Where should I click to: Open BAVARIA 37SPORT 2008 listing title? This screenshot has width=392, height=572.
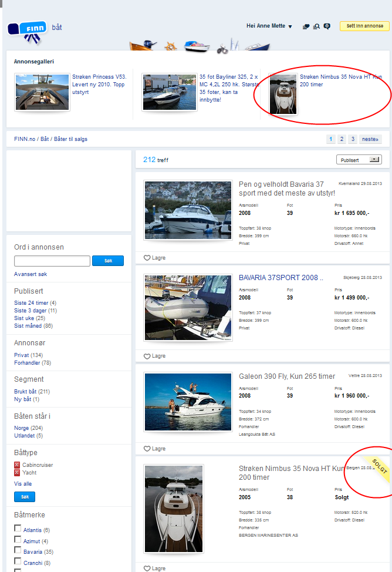tap(281, 278)
